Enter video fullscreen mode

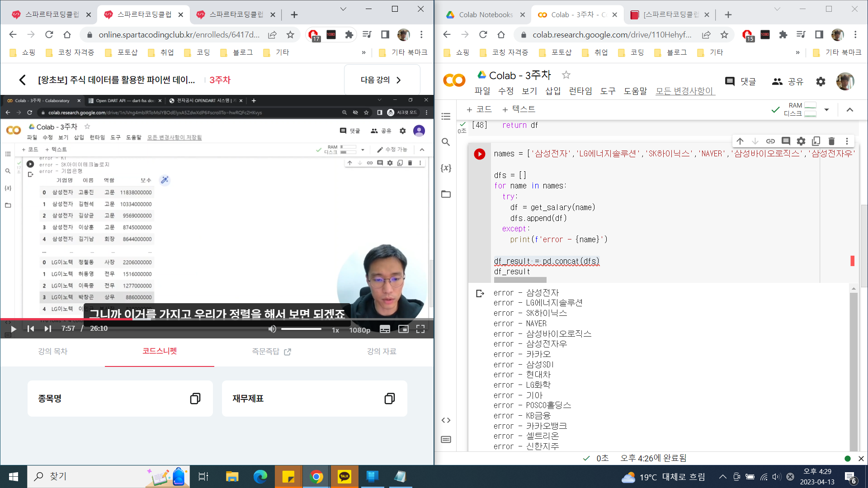[x=420, y=329]
